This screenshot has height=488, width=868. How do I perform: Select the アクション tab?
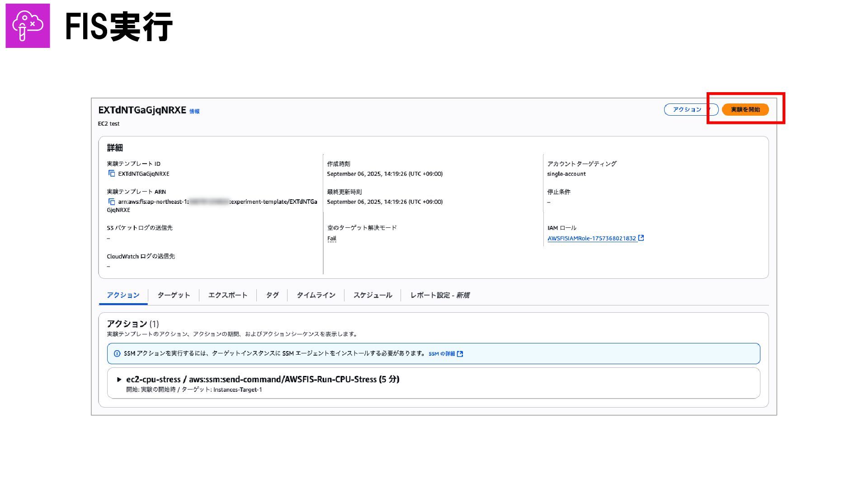point(123,295)
